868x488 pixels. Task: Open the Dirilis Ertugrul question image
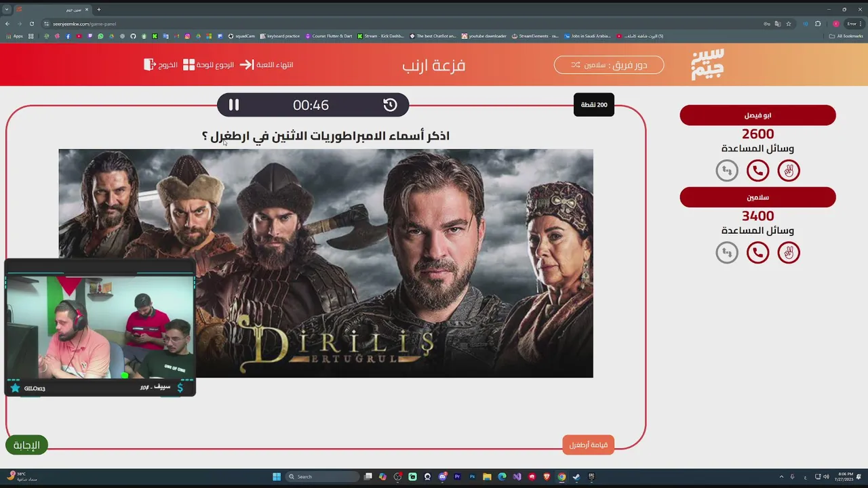click(325, 263)
